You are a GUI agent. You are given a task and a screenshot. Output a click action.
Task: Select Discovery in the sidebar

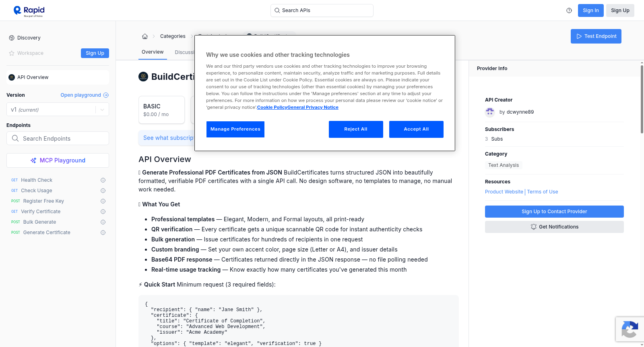(x=29, y=38)
